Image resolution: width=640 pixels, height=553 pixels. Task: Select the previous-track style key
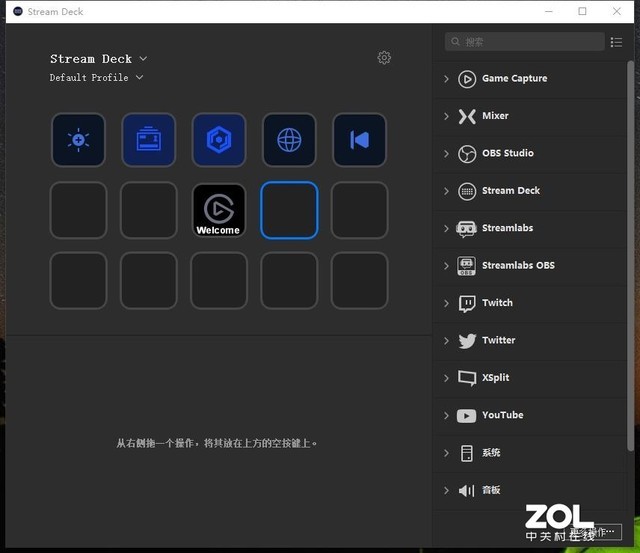coord(359,140)
